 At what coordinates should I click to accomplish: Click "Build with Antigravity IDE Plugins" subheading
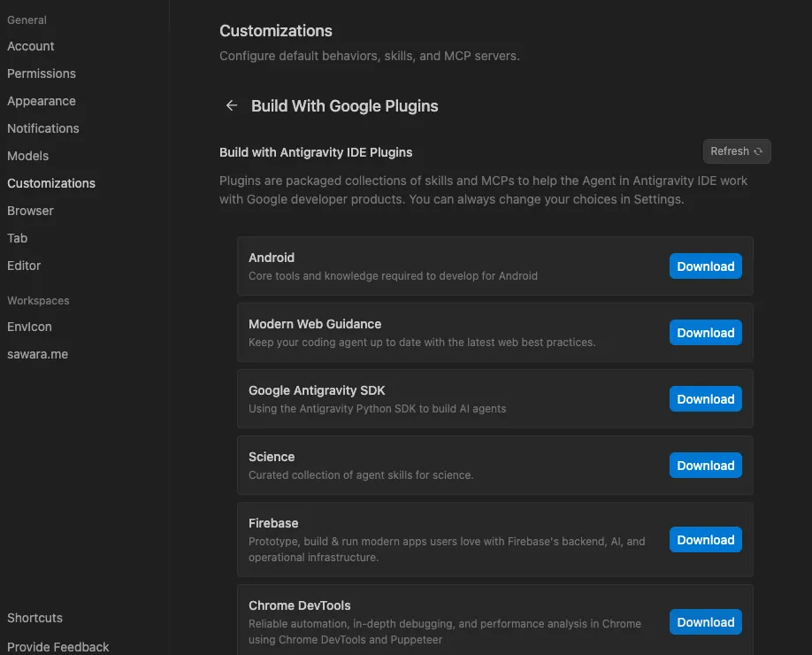(x=316, y=152)
